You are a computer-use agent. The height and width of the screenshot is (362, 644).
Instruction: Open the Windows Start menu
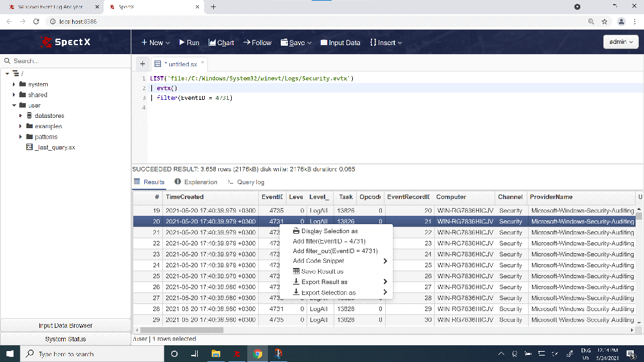(10, 354)
